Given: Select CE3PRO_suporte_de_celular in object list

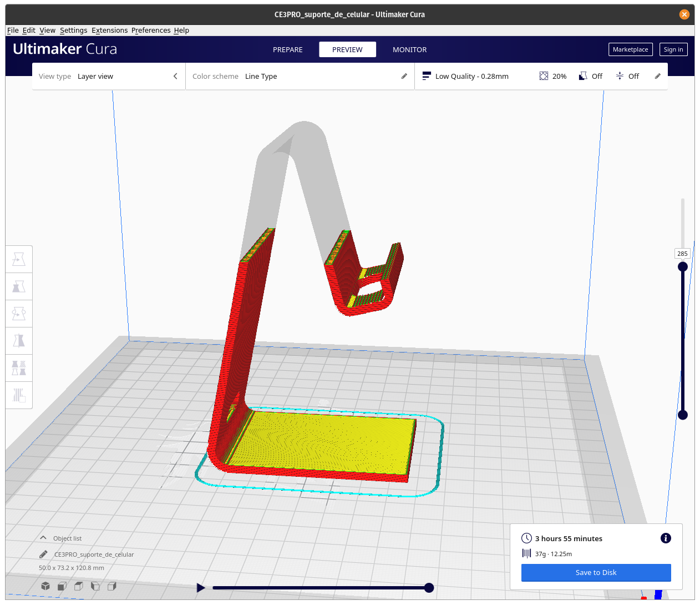Looking at the screenshot, I should [x=94, y=554].
